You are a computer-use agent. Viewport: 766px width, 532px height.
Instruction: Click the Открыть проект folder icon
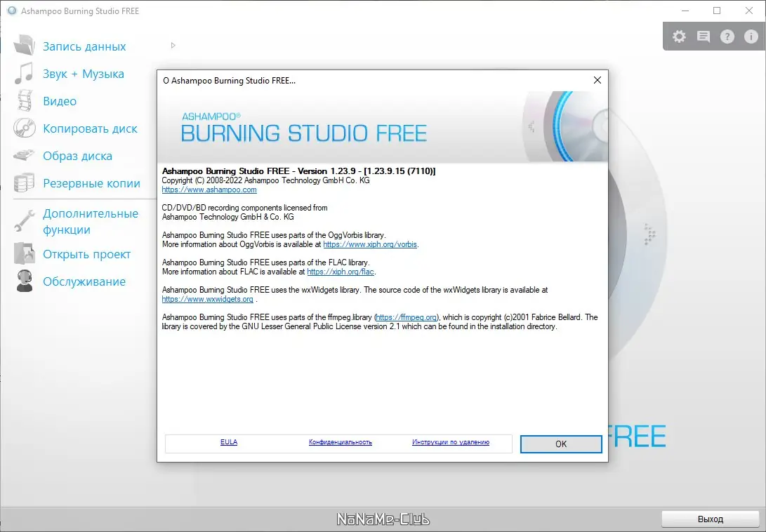(24, 253)
